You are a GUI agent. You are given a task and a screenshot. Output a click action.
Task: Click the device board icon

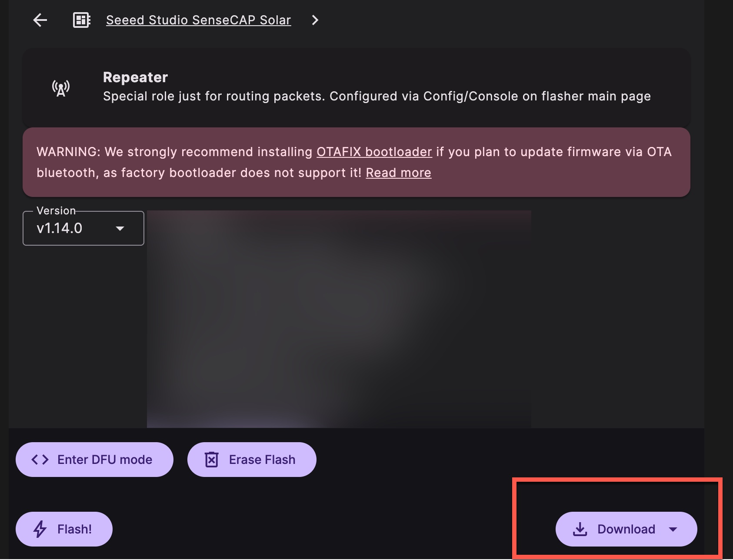click(81, 20)
